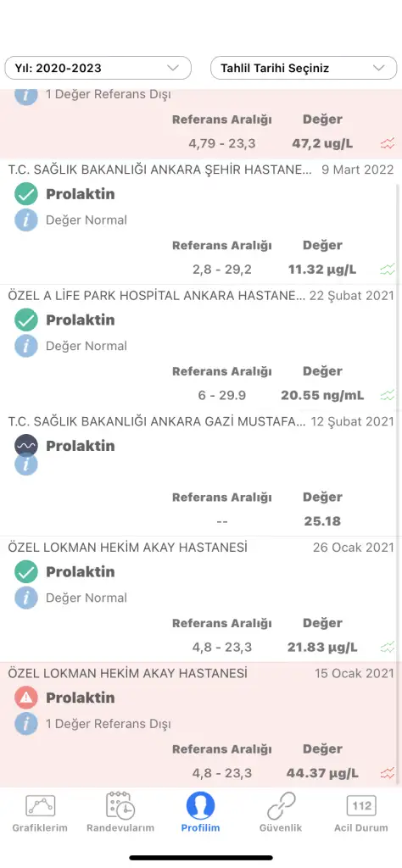The image size is (402, 868).
Task: Tap the green check icon on the 22 Şubat 2021 Prolaktin
Action: tap(26, 320)
